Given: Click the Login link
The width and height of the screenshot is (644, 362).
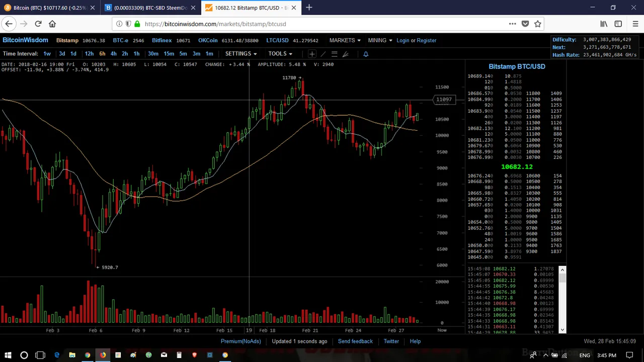Looking at the screenshot, I should pyautogui.click(x=403, y=40).
